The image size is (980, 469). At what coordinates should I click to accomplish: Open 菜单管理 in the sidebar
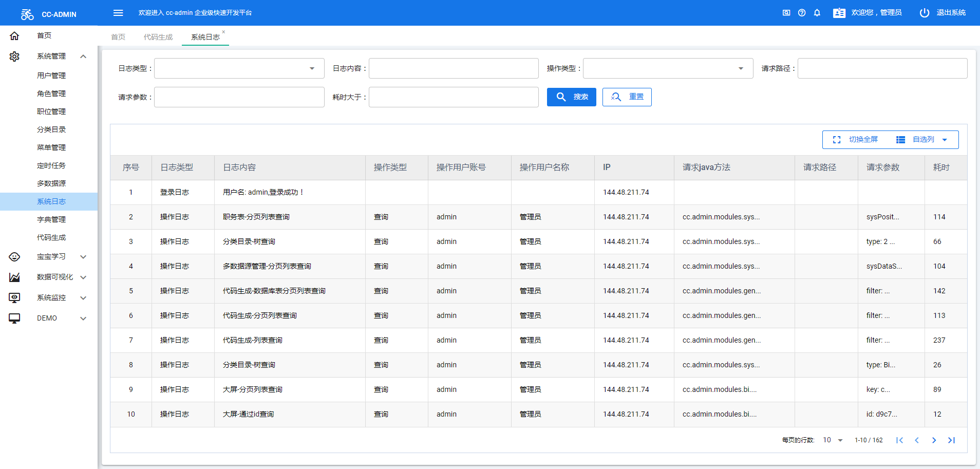click(51, 147)
